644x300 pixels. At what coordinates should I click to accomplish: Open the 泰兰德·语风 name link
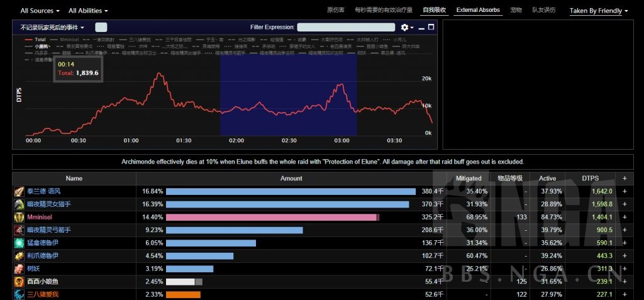(x=44, y=191)
